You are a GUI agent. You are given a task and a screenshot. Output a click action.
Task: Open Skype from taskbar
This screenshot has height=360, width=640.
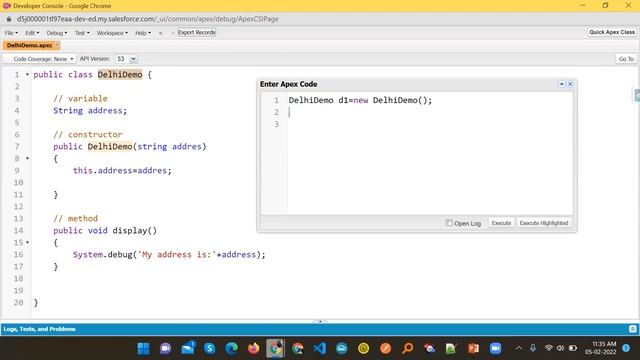(x=210, y=348)
